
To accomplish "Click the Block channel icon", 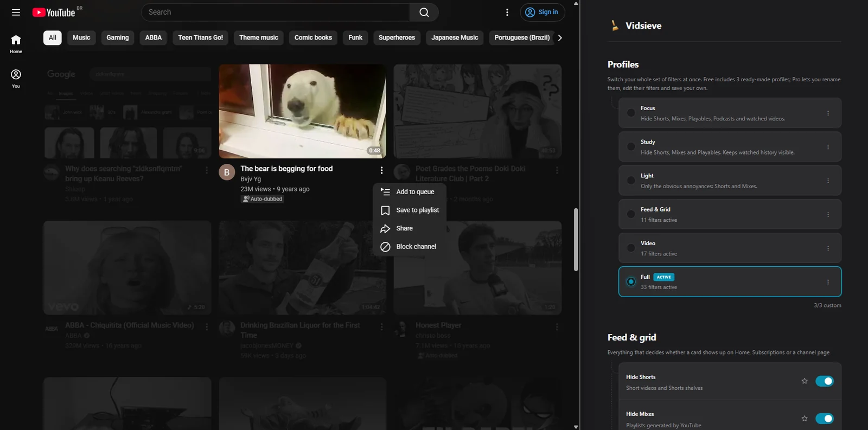I will 385,247.
